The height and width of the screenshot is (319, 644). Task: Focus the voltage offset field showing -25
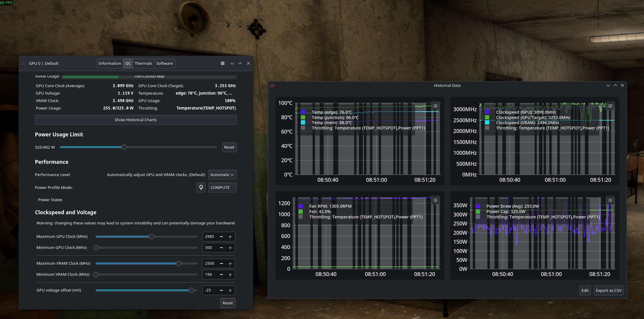(x=210, y=290)
